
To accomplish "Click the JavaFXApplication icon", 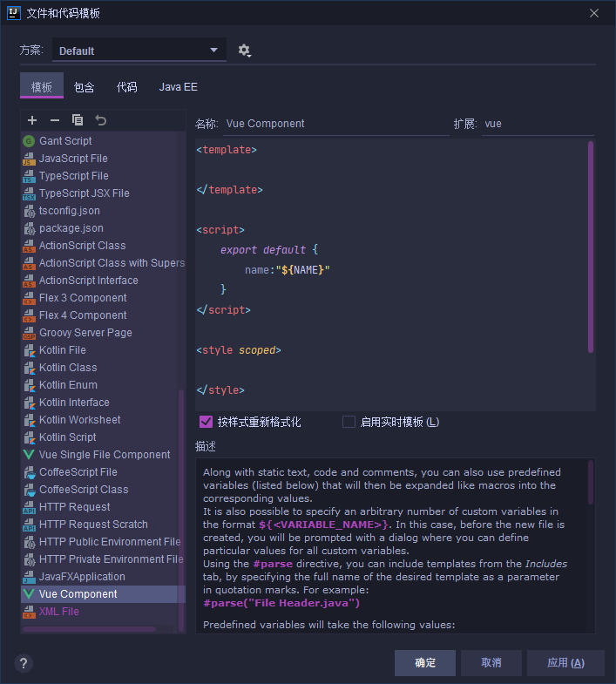I will (29, 577).
